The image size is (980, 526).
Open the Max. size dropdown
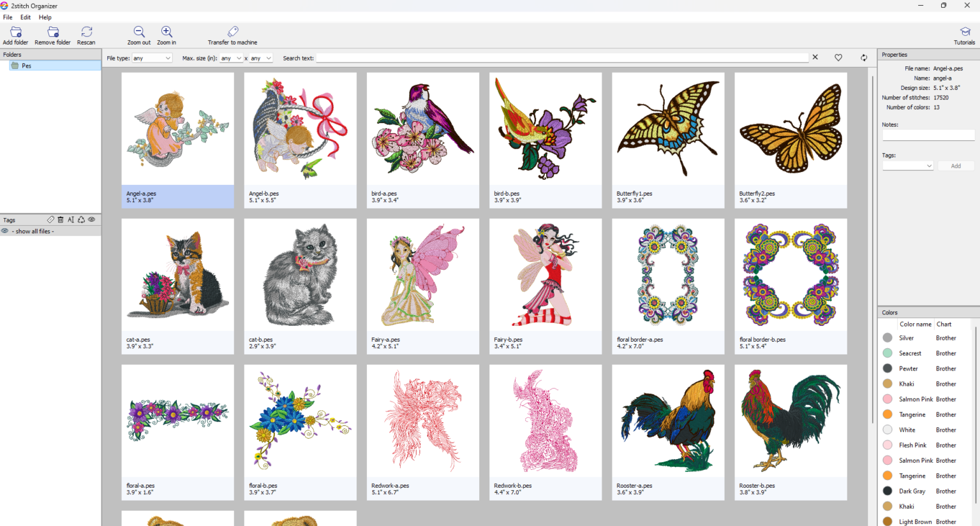230,57
